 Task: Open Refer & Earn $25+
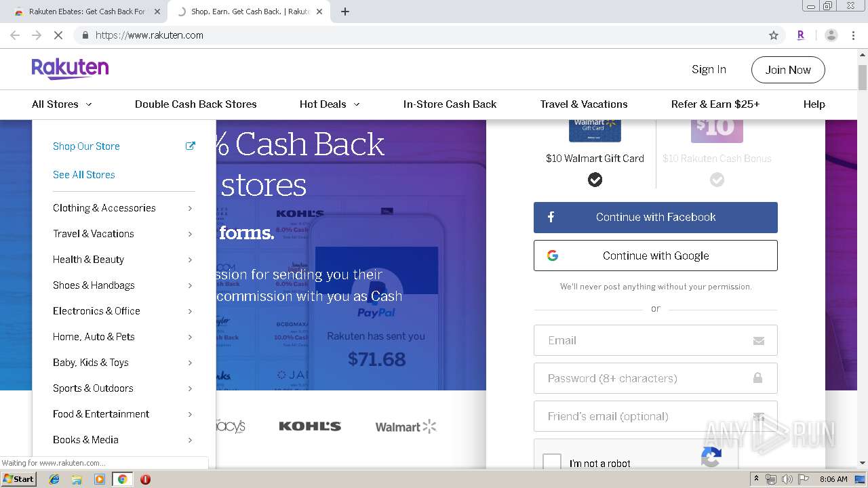[x=715, y=104]
